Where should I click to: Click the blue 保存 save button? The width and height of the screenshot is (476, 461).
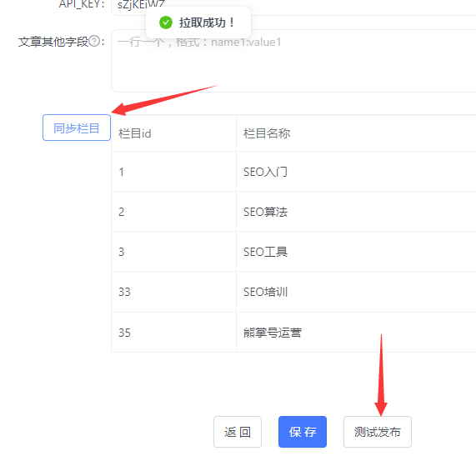click(303, 432)
